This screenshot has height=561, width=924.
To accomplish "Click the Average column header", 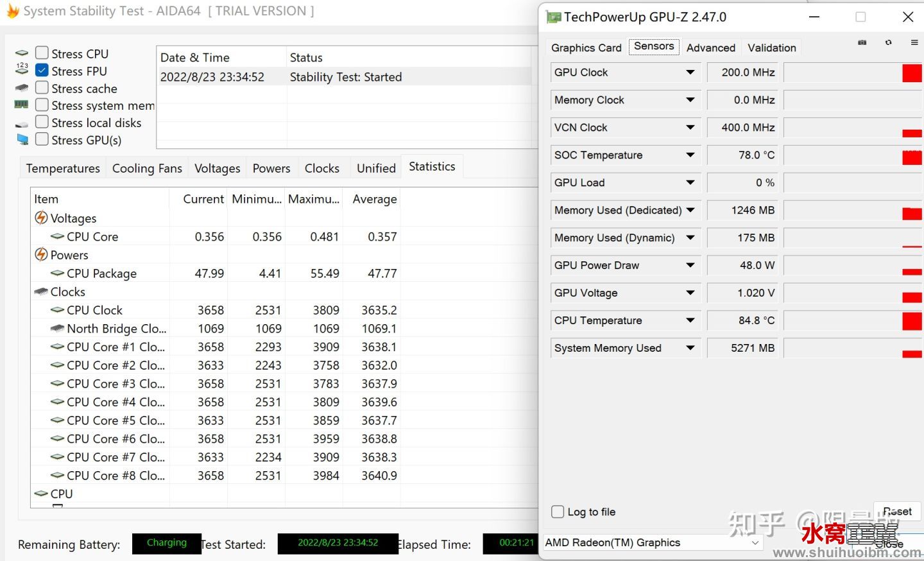I will click(x=372, y=199).
